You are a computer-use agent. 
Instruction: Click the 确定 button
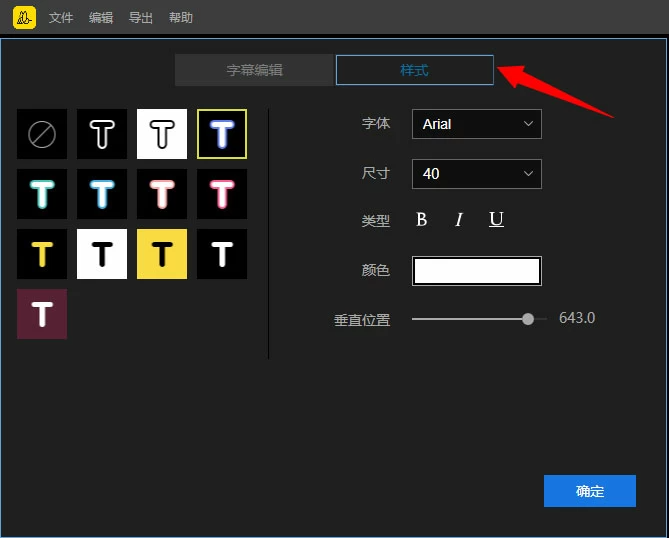coord(590,491)
